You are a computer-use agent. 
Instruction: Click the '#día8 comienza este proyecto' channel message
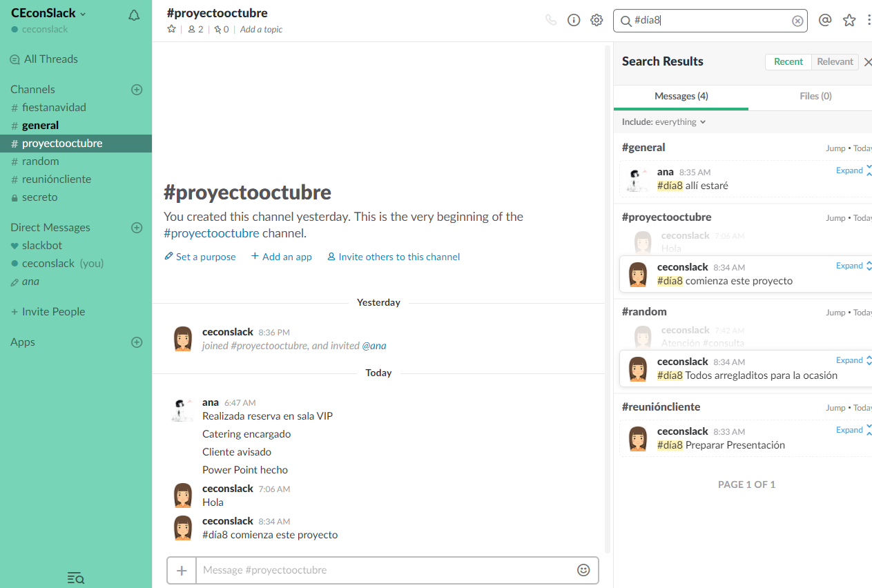tap(270, 535)
